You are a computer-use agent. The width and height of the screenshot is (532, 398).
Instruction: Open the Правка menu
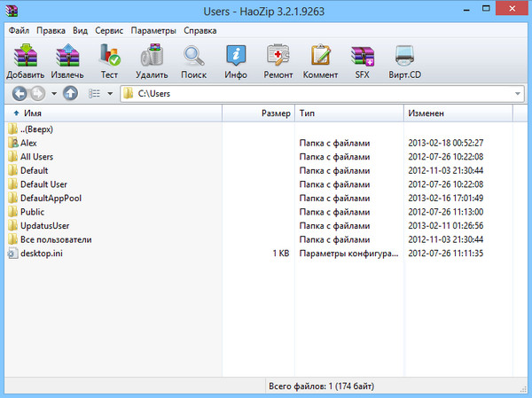(x=51, y=30)
